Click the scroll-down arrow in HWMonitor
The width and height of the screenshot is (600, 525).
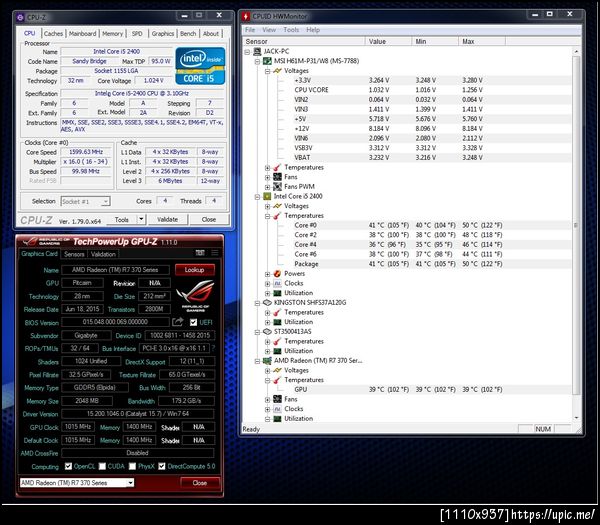576,417
